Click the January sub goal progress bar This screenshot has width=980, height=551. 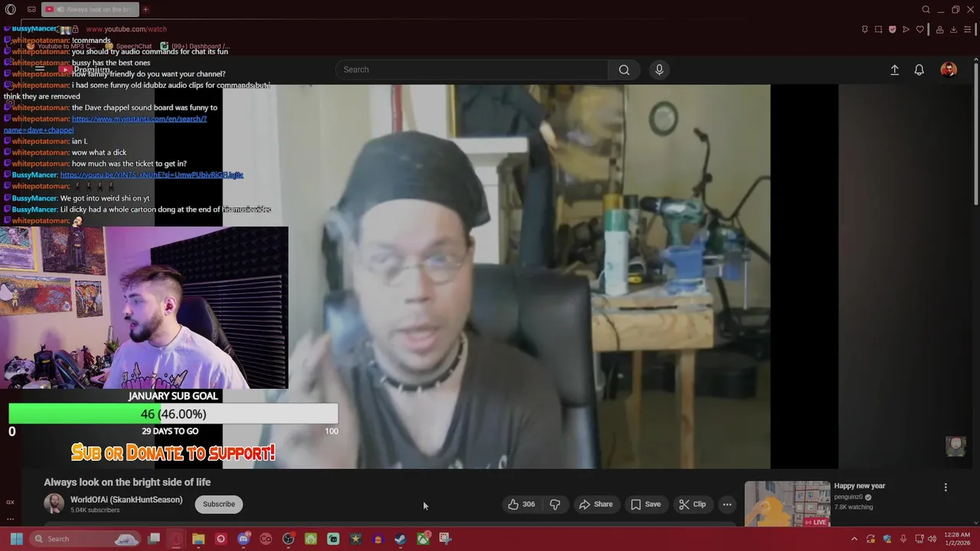coord(173,414)
